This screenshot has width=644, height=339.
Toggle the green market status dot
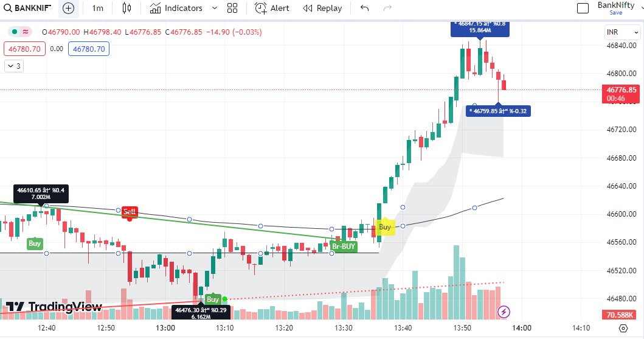(x=15, y=32)
